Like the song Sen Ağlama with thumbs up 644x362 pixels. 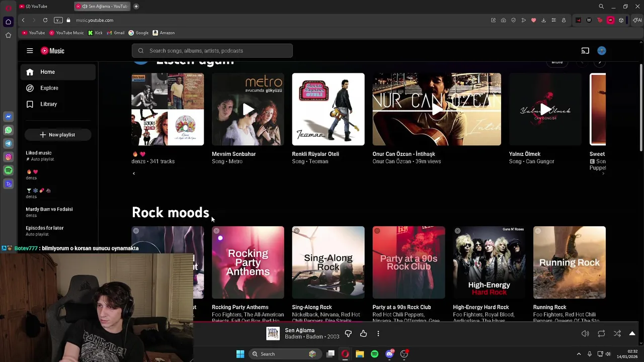tap(363, 333)
